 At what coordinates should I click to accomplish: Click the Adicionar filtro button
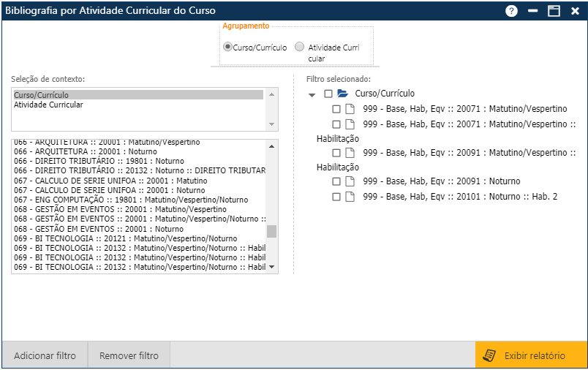[45, 356]
